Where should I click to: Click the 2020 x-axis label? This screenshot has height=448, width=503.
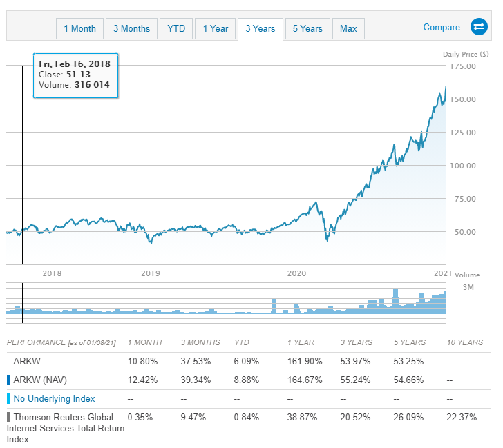click(x=296, y=273)
